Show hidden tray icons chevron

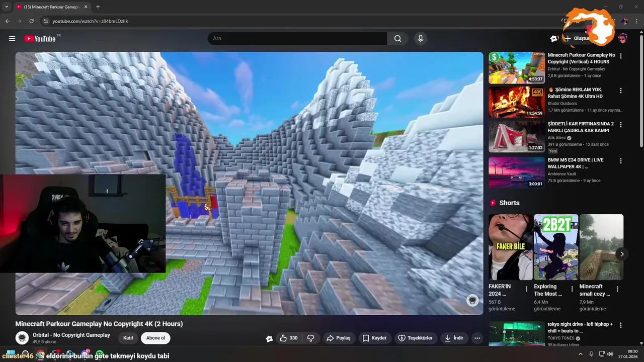pos(580,354)
